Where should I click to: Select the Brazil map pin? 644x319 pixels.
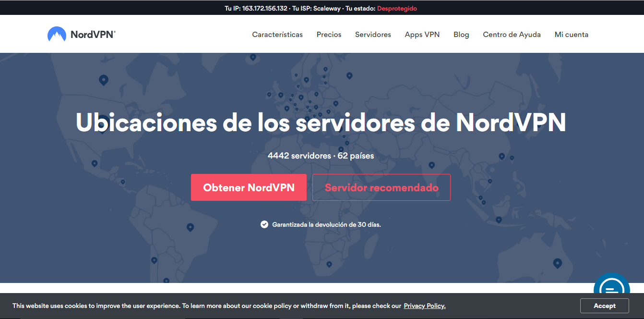pyautogui.click(x=190, y=227)
